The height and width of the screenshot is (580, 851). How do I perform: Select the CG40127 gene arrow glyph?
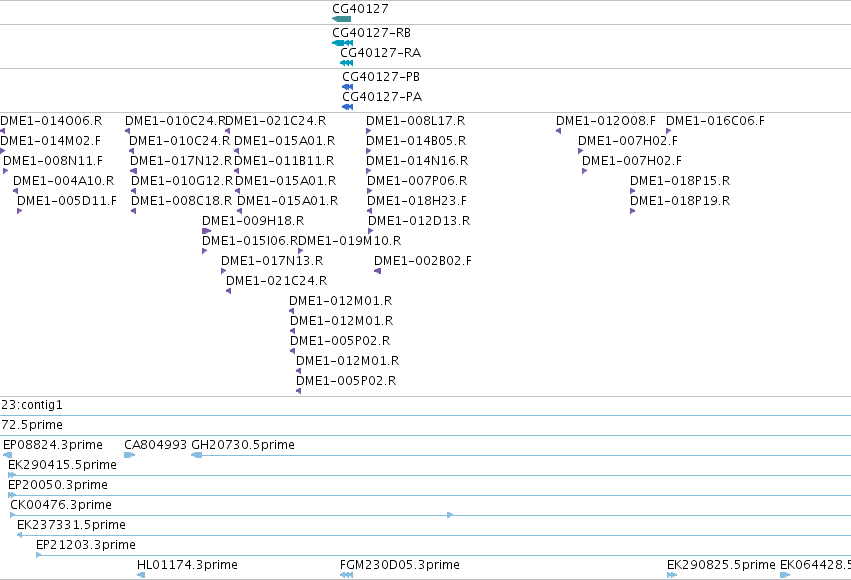(341, 19)
